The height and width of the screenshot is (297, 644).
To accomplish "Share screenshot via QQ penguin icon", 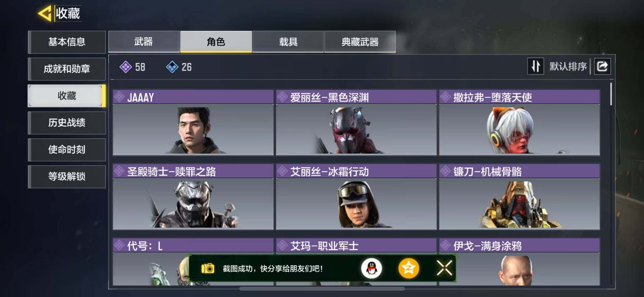I will coord(371,268).
